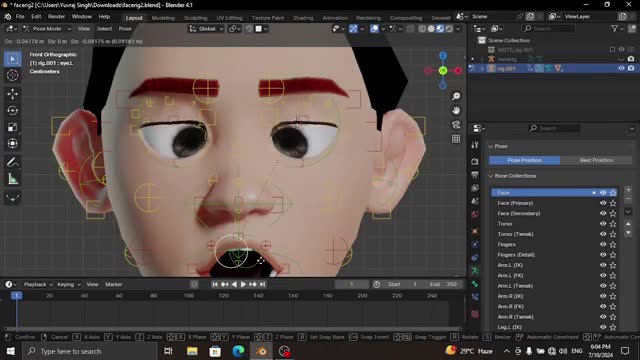Expand rig.001 in the outliner

[482, 69]
